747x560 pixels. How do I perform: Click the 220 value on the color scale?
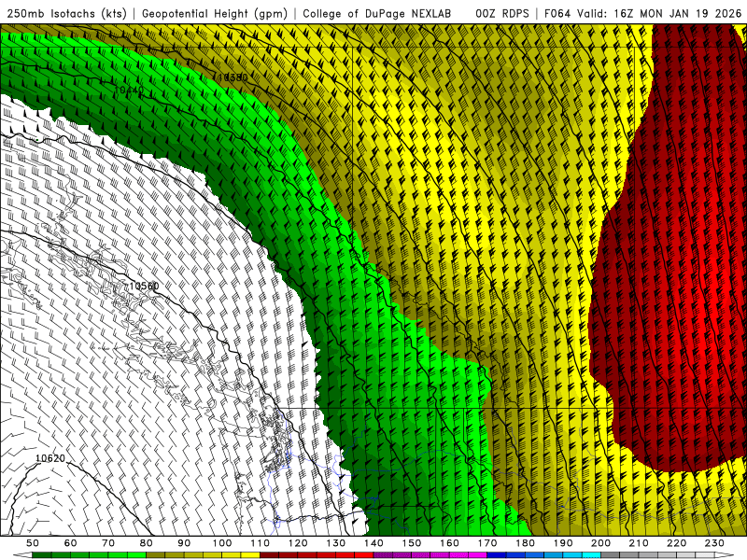coord(676,543)
